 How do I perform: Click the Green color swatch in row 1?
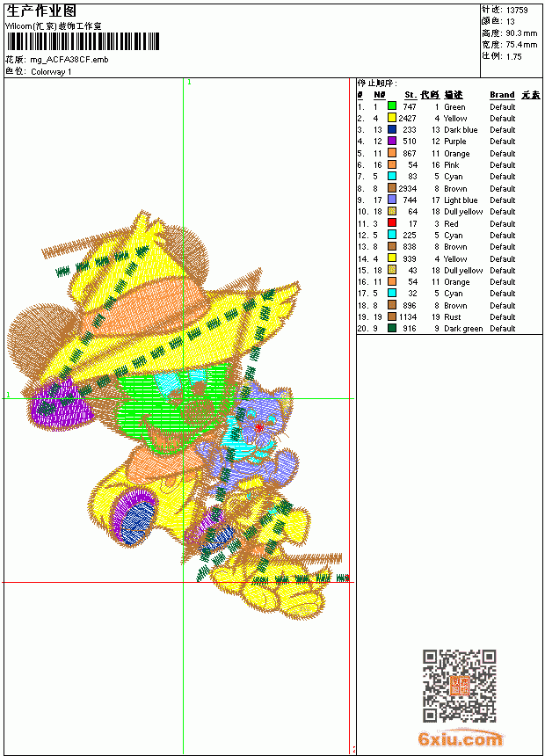point(392,106)
